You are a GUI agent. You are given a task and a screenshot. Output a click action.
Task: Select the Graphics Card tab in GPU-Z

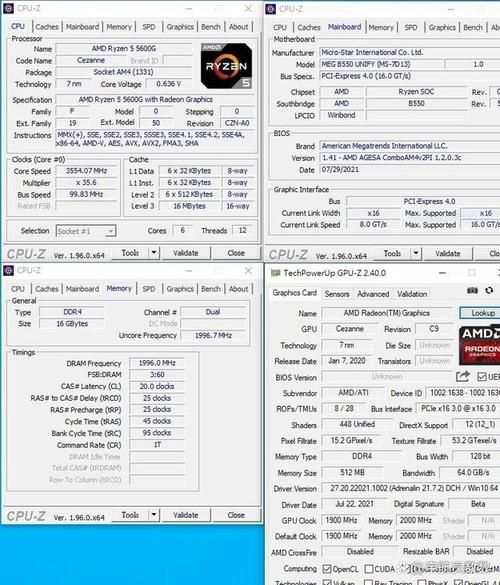pos(294,293)
